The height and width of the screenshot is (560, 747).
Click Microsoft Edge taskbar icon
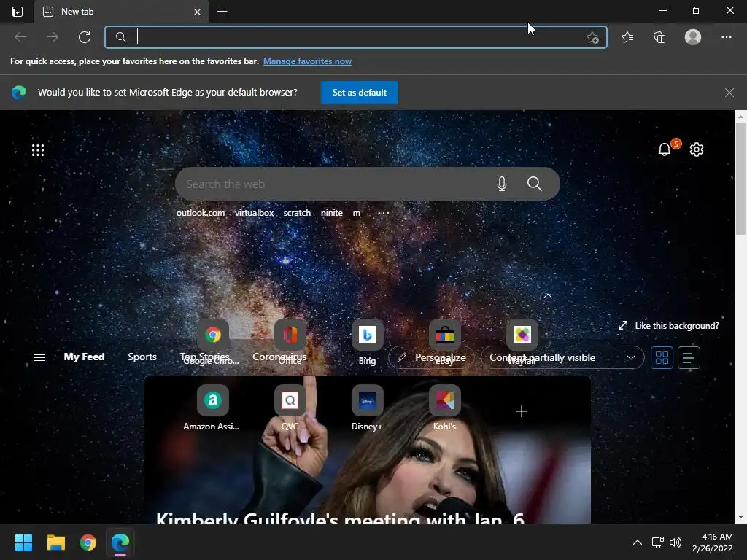[x=120, y=542]
